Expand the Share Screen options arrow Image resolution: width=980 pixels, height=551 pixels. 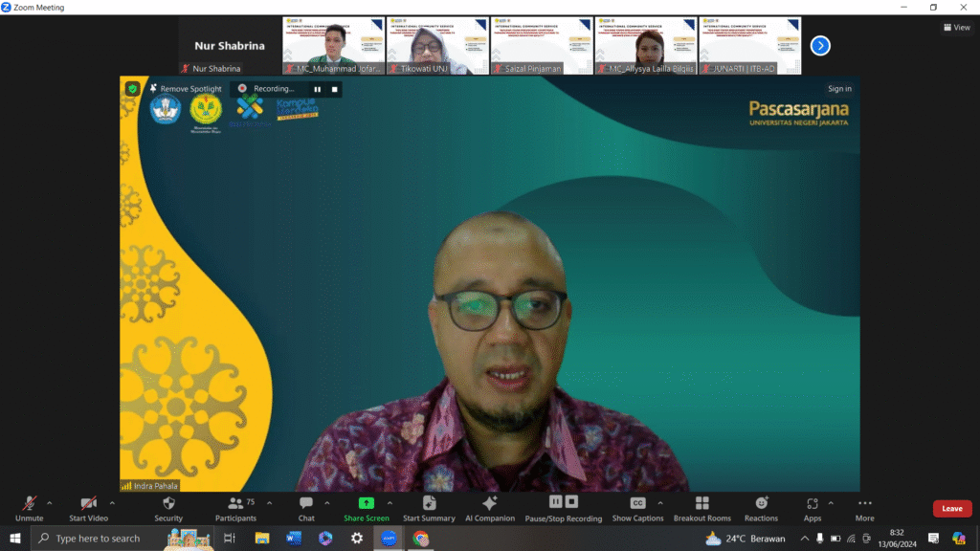click(x=390, y=502)
